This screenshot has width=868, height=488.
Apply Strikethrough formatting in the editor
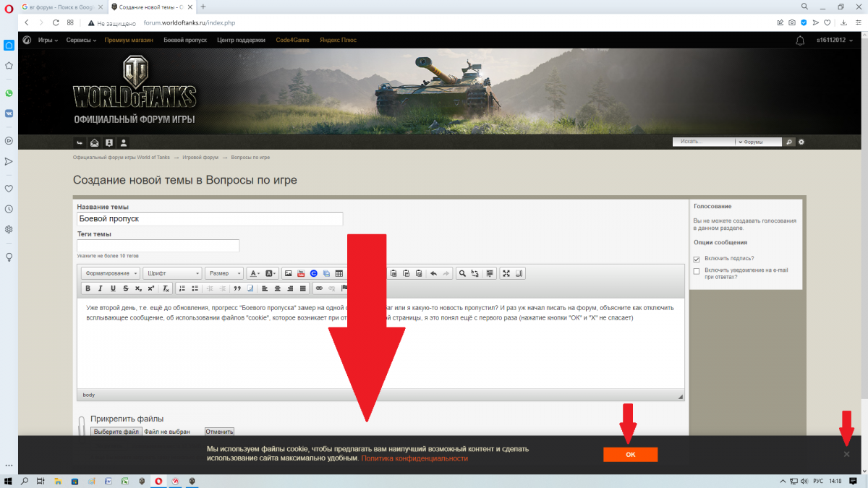click(126, 288)
